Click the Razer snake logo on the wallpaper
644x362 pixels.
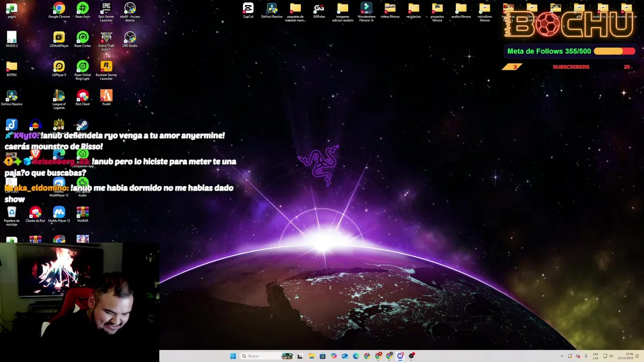coord(319,164)
